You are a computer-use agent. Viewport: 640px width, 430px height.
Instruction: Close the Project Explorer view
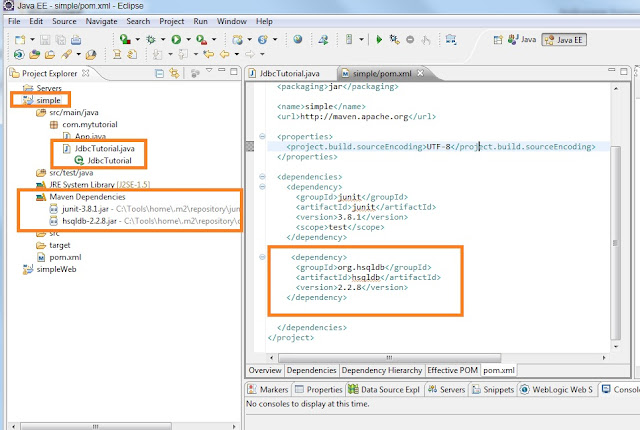[x=85, y=73]
